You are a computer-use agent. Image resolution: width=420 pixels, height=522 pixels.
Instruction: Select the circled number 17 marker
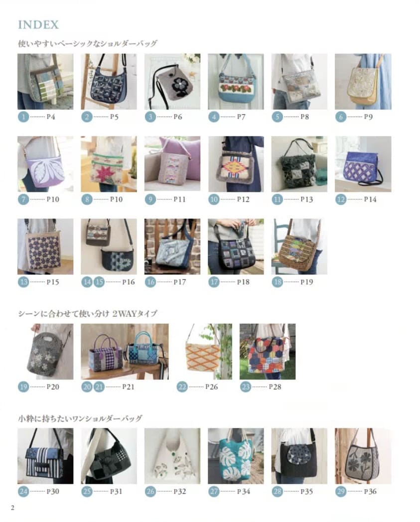214,282
